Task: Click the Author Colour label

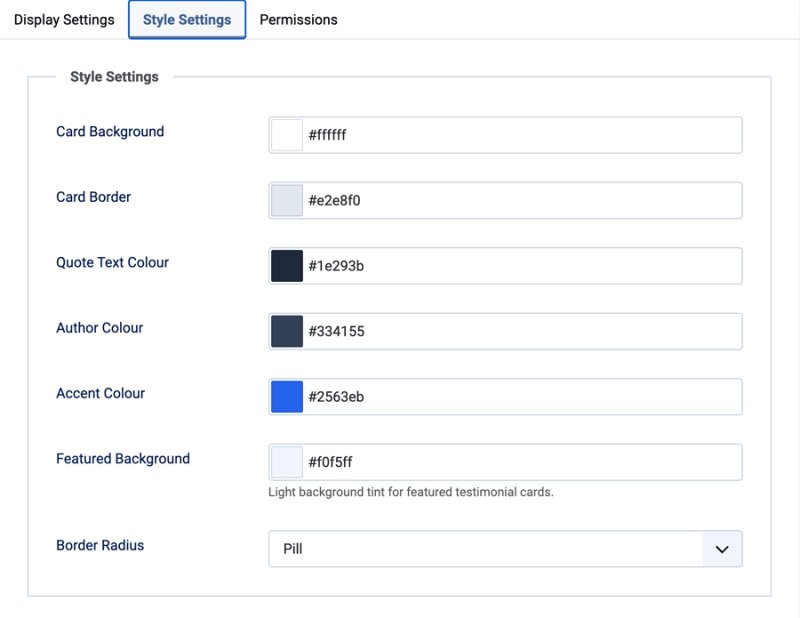Action: coord(99,328)
